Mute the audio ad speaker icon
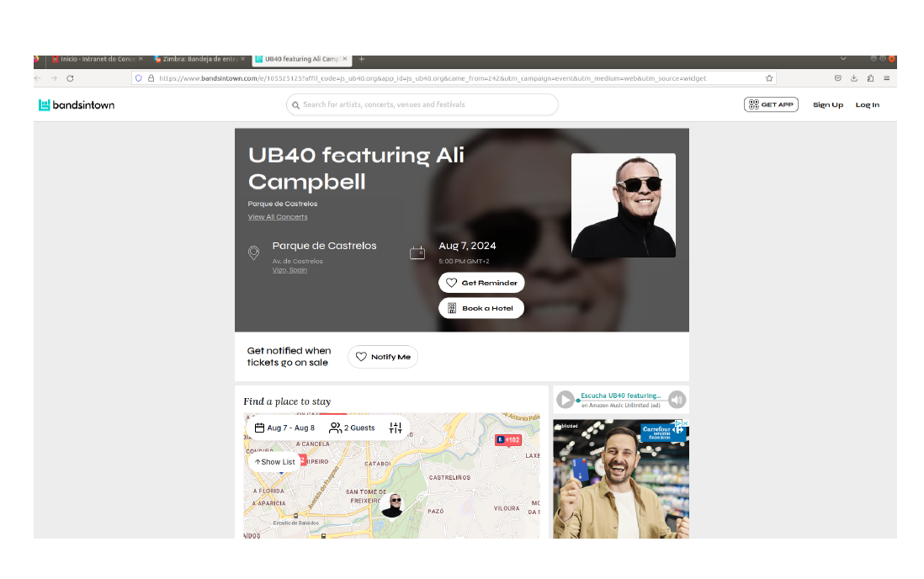The image size is (924, 579). click(x=677, y=400)
